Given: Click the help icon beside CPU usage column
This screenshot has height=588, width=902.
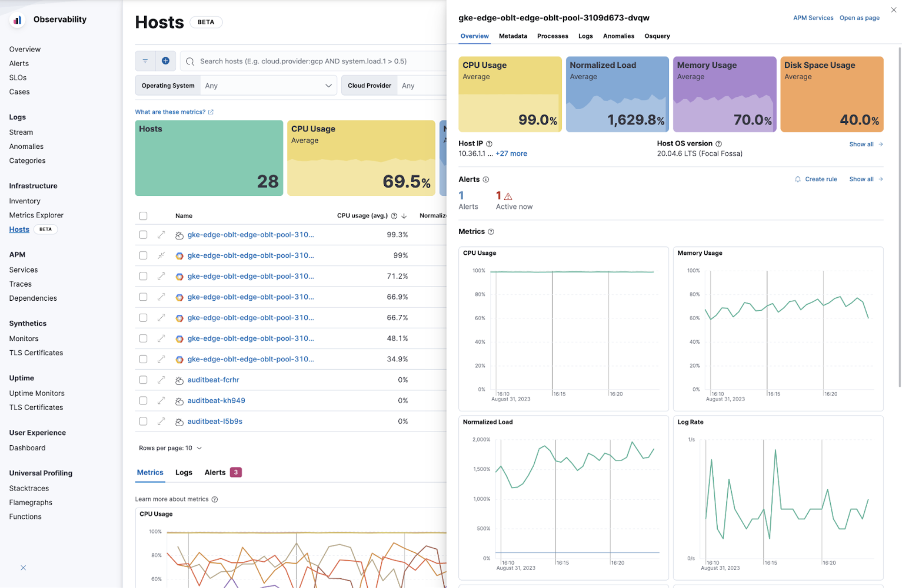Looking at the screenshot, I should (394, 216).
